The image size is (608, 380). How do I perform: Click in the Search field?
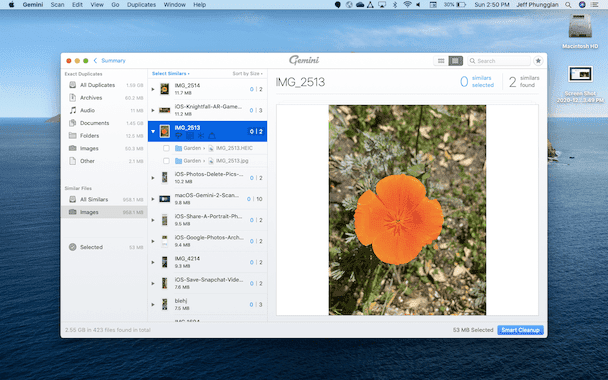point(499,61)
